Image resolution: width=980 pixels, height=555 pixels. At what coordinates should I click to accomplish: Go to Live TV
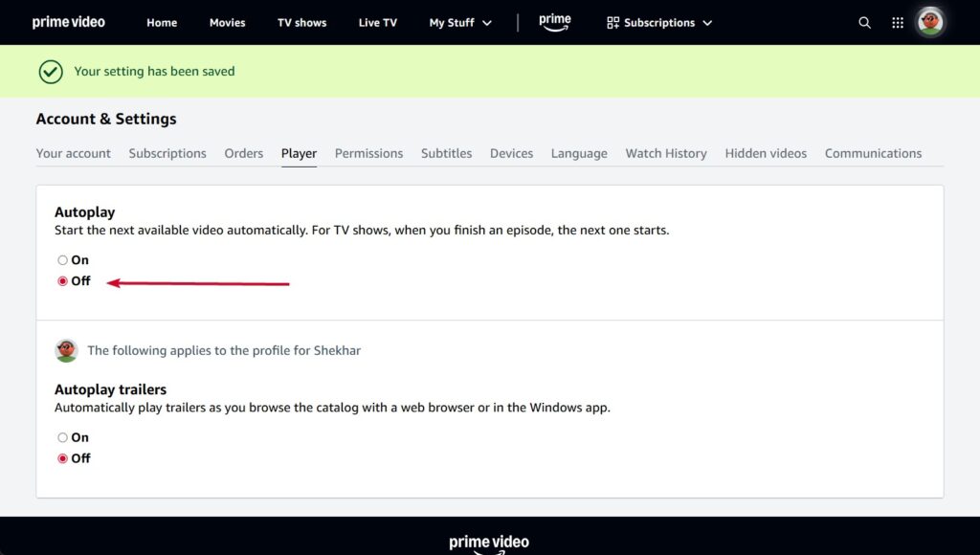tap(377, 22)
